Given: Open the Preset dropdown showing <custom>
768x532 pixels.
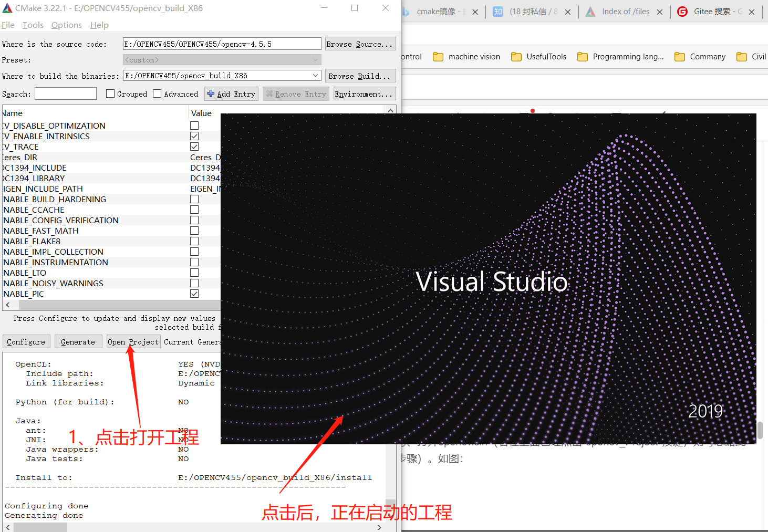Looking at the screenshot, I should tap(315, 59).
